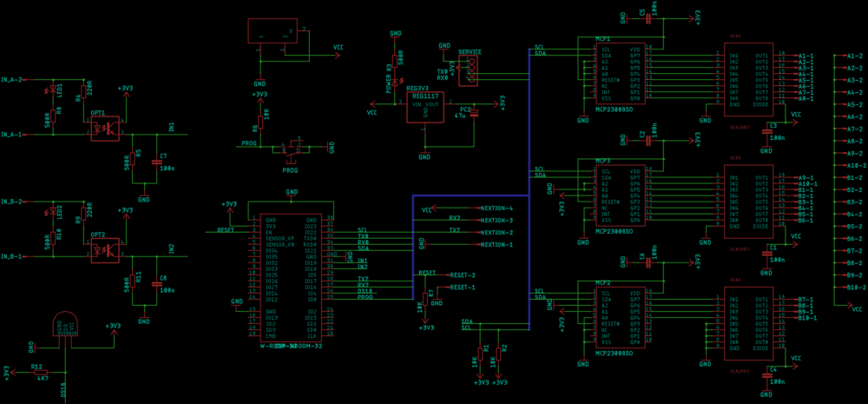Click capacitor C6 100n
This screenshot has width=868, height=404.
pyautogui.click(x=649, y=262)
